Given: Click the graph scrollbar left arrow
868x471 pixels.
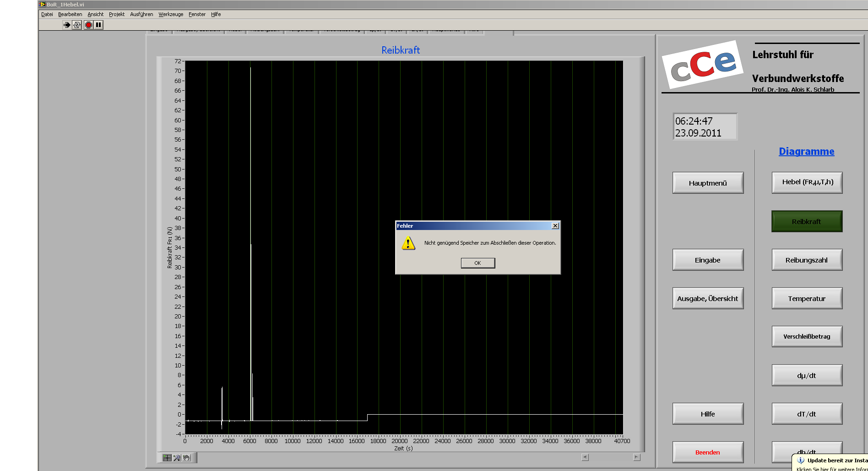Looking at the screenshot, I should click(x=585, y=457).
